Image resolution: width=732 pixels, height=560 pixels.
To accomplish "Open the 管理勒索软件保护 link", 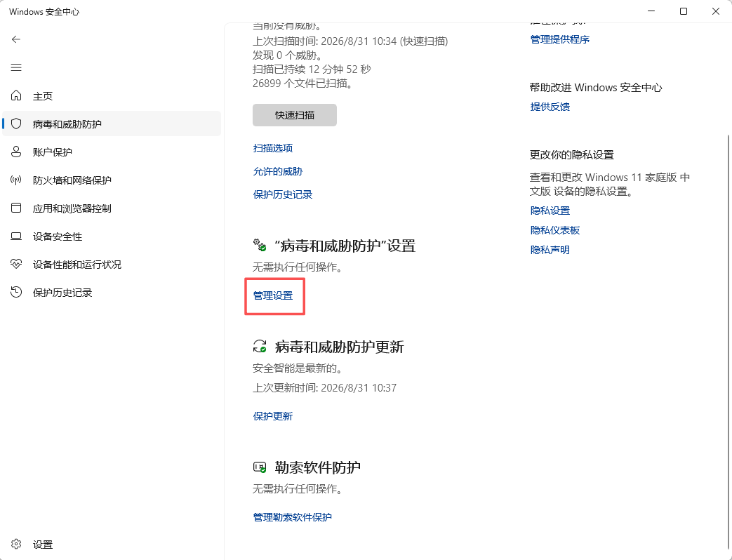I will click(292, 517).
